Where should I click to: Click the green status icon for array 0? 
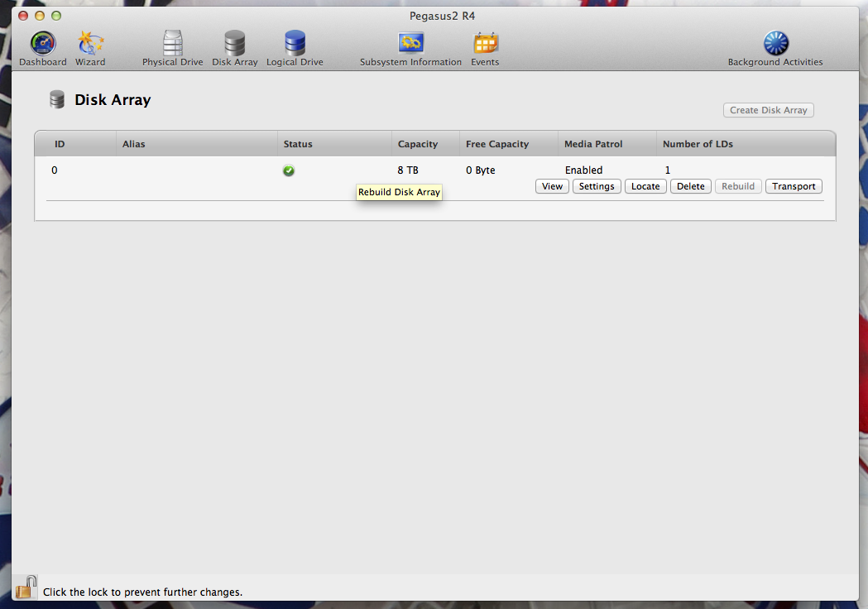[x=288, y=170]
